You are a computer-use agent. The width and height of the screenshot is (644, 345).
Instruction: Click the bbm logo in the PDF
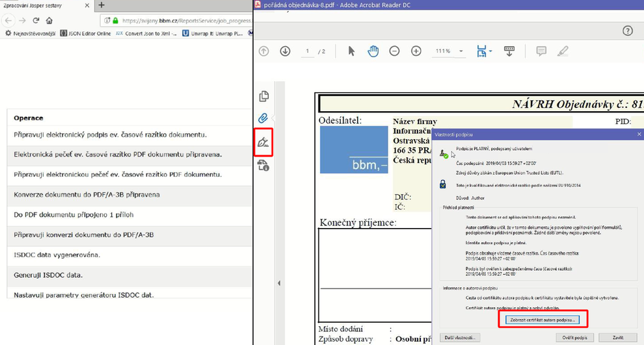coord(354,149)
